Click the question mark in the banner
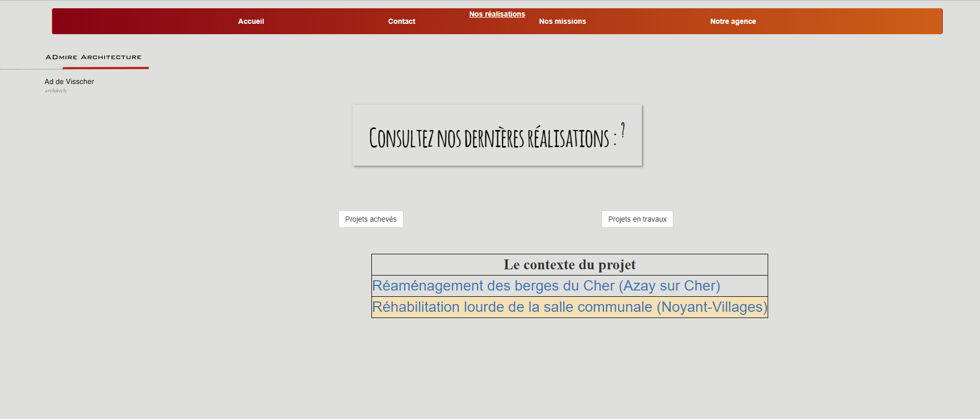 coord(623,129)
